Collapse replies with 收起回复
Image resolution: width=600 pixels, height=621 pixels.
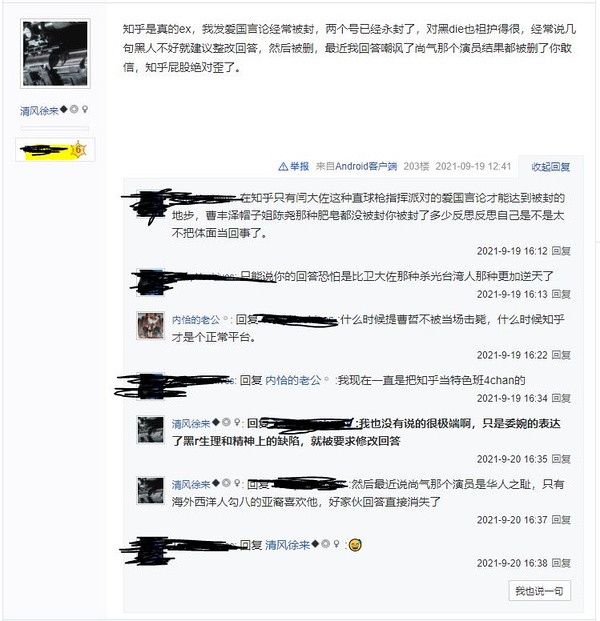pos(550,167)
